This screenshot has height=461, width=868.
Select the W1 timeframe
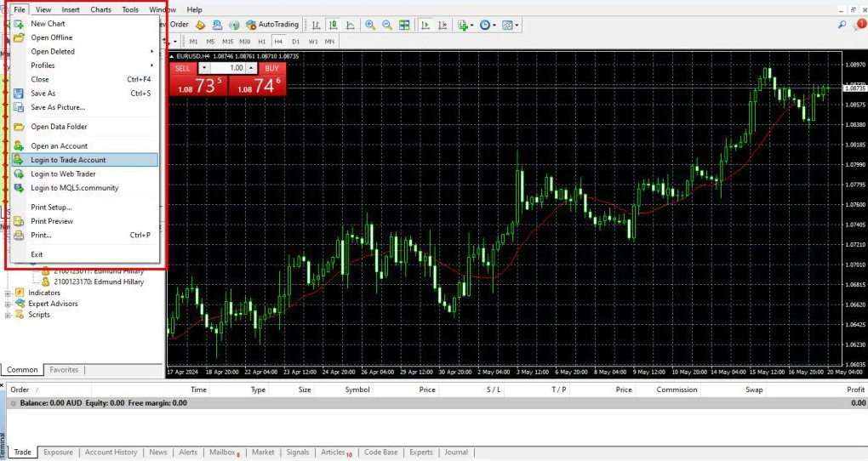click(x=313, y=42)
